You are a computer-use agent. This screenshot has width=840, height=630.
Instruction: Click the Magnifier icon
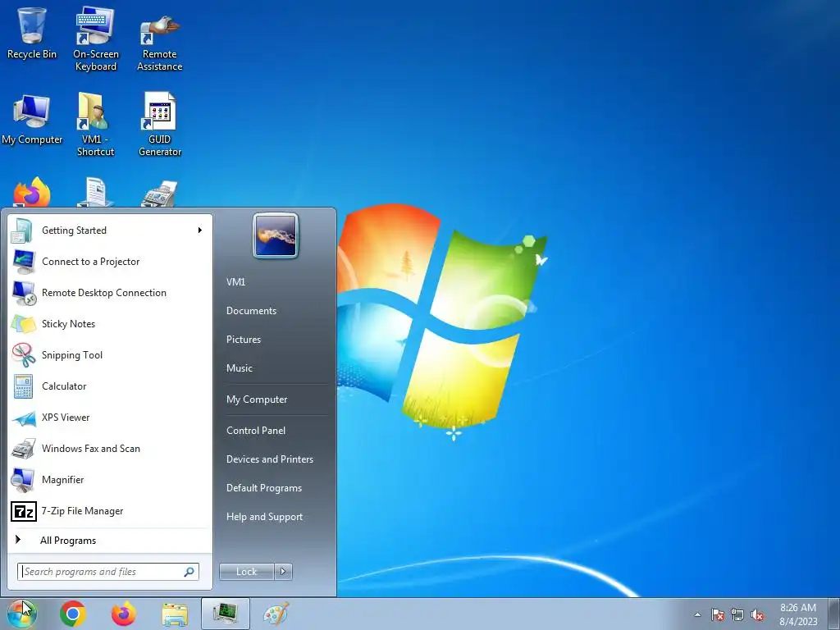22,480
